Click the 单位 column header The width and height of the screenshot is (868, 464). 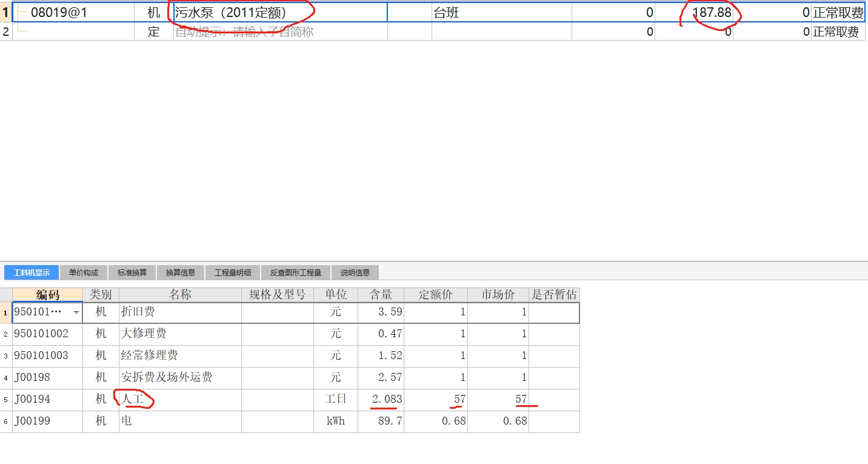point(336,295)
